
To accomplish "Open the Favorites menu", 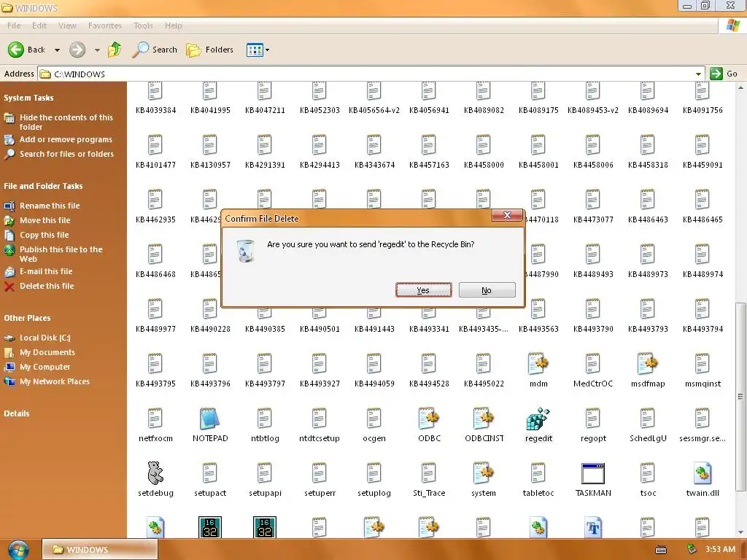I will pos(105,26).
